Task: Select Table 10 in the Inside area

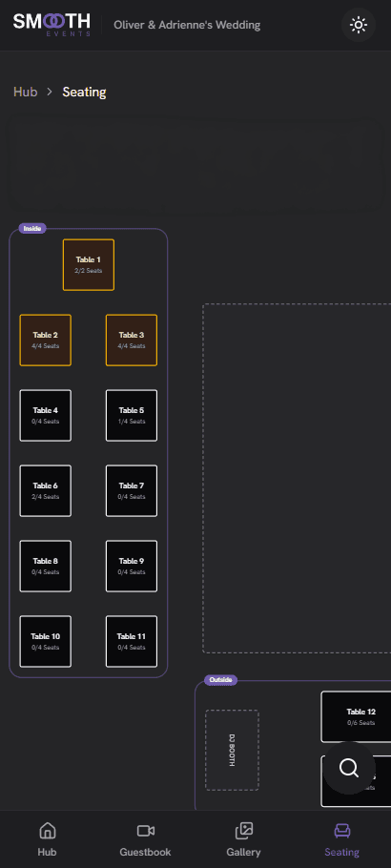Action: [46, 641]
